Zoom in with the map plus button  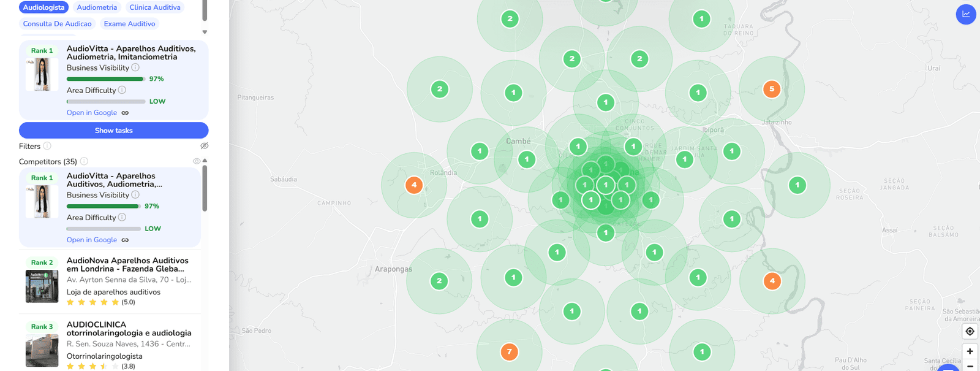pyautogui.click(x=970, y=351)
